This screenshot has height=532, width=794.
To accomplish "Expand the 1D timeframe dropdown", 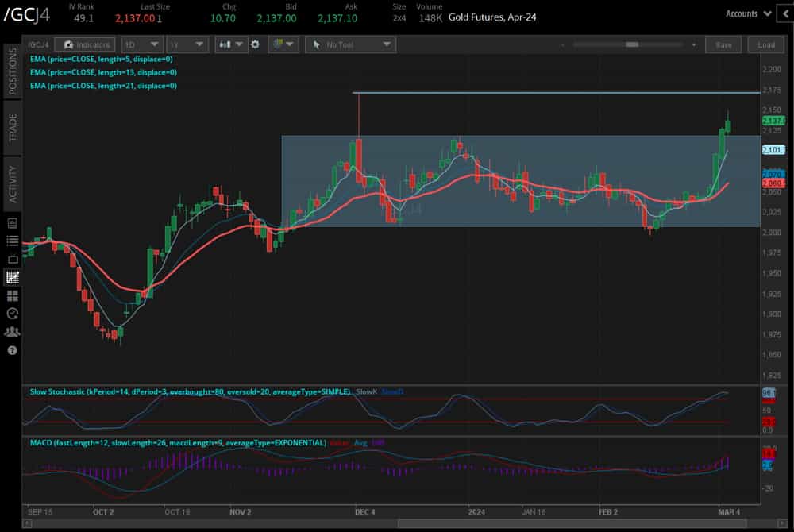I will coord(141,45).
